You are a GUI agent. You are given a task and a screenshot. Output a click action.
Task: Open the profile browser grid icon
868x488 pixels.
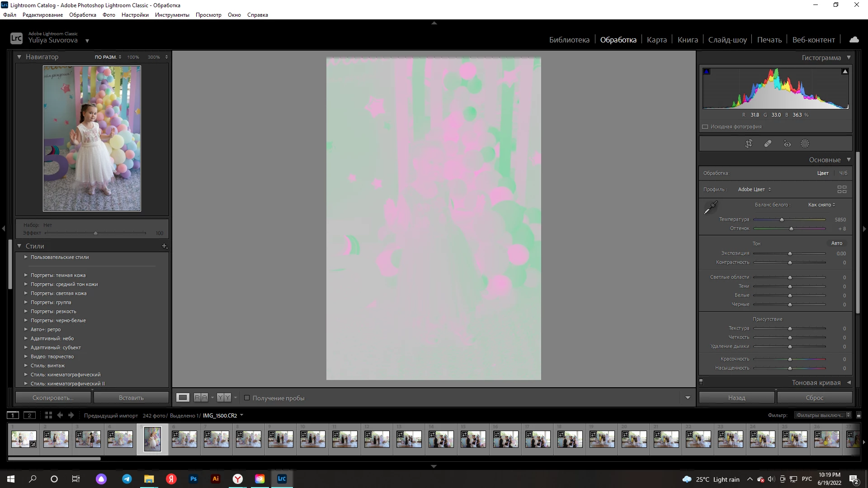coord(842,189)
